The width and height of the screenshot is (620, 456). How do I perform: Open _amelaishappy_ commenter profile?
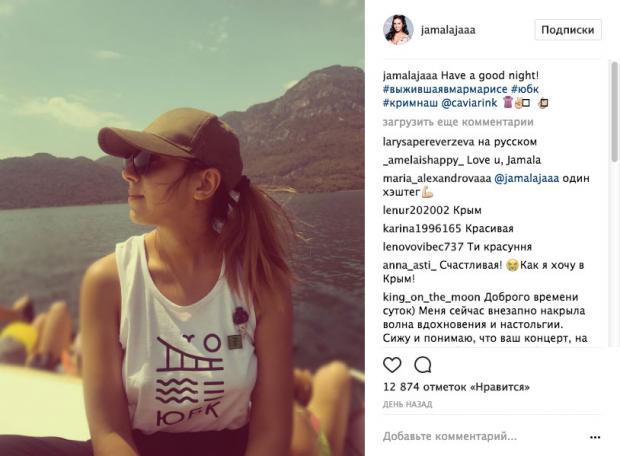(x=423, y=160)
